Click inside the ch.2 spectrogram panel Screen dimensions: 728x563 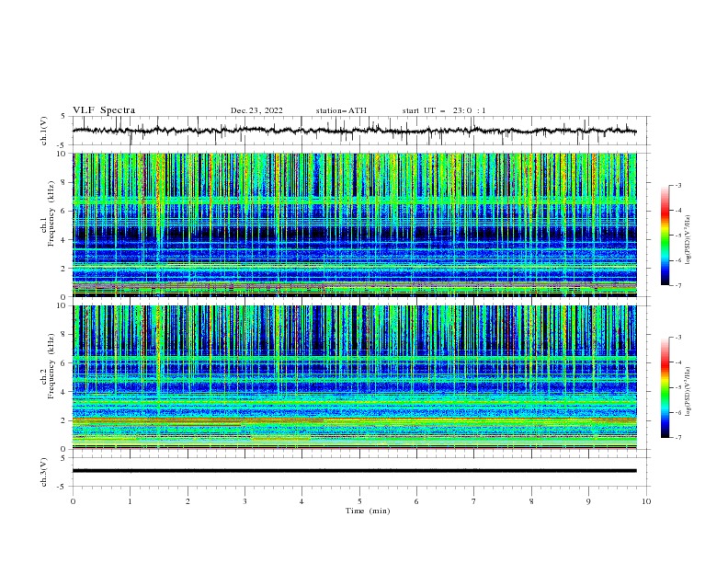point(354,377)
